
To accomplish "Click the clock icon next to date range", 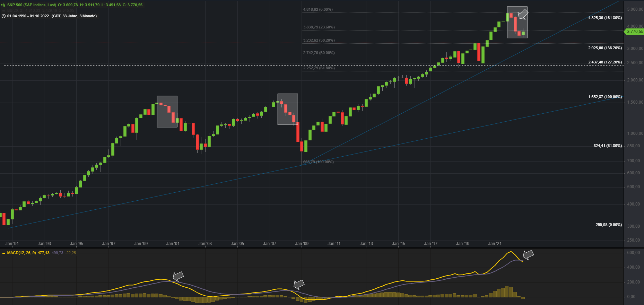I will click(x=3, y=16).
